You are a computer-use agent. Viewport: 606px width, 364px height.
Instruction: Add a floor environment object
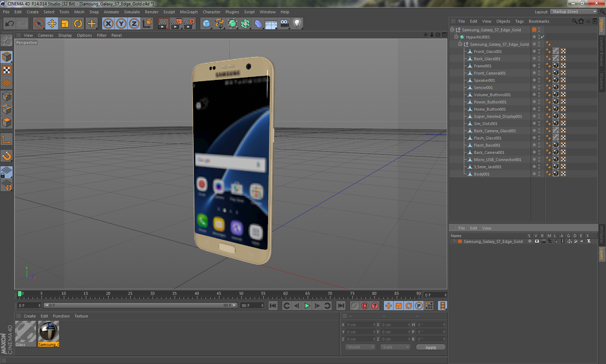(x=271, y=24)
